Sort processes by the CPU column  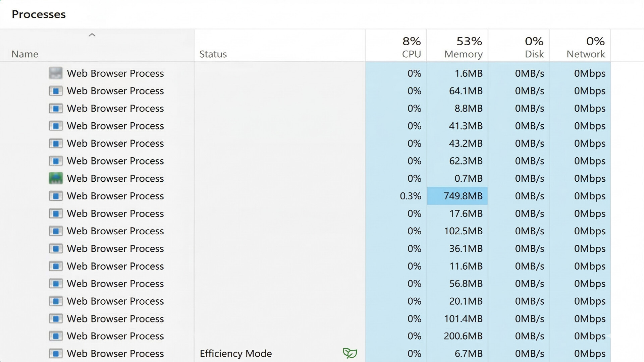[411, 54]
